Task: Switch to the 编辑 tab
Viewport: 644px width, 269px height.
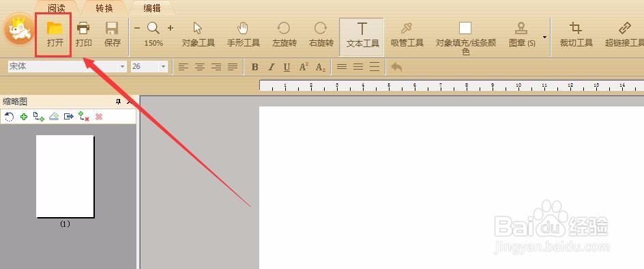Action: point(152,8)
